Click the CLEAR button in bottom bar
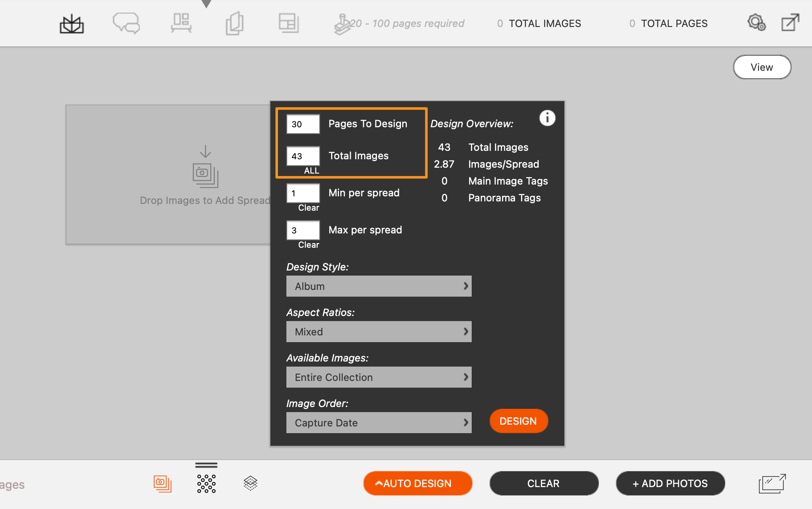Screen dimensions: 812x509 544,483
